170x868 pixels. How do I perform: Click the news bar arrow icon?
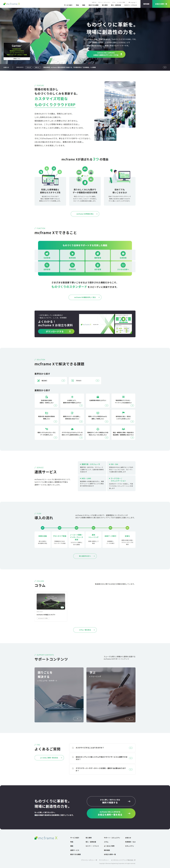point(165,67)
